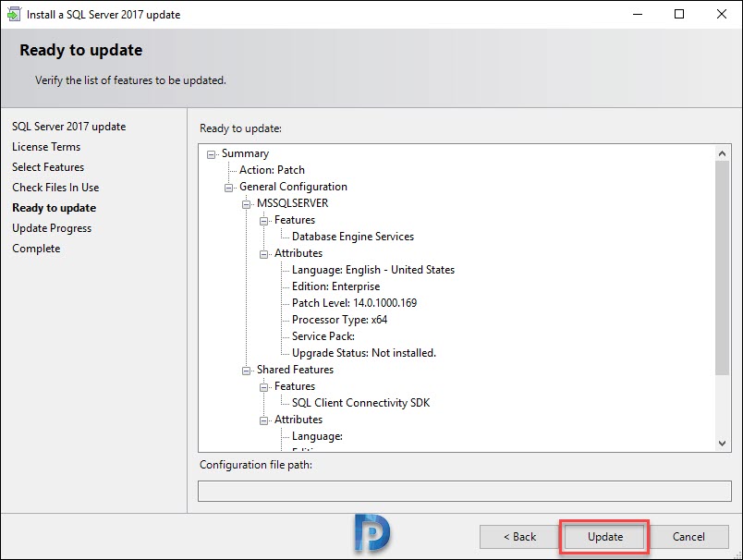743x560 pixels.
Task: Select the Service Pack: item
Action: (323, 336)
